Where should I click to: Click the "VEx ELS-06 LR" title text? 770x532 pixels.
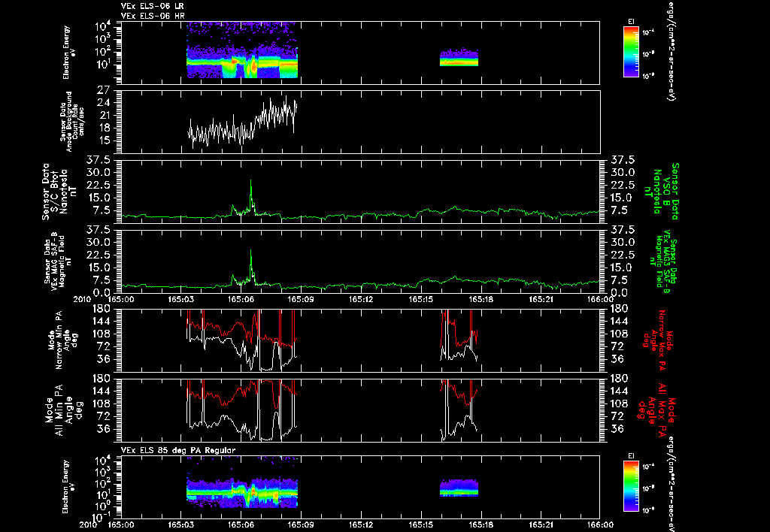tap(153, 6)
